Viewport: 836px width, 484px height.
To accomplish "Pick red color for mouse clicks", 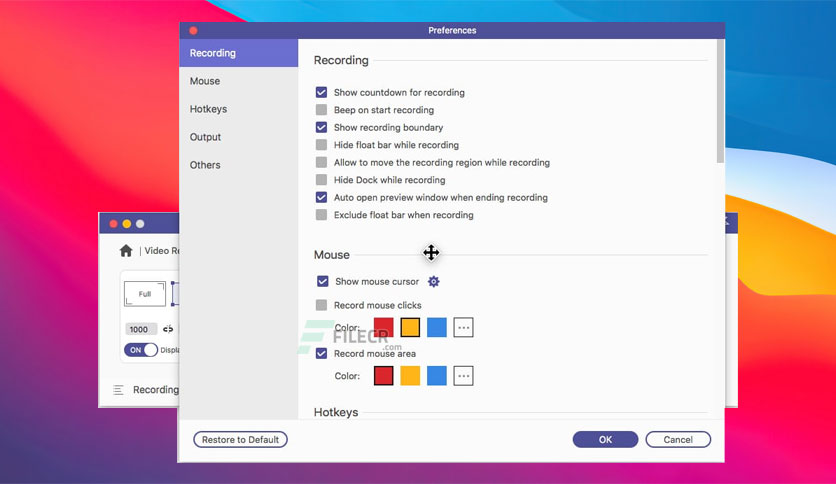I will tap(383, 327).
